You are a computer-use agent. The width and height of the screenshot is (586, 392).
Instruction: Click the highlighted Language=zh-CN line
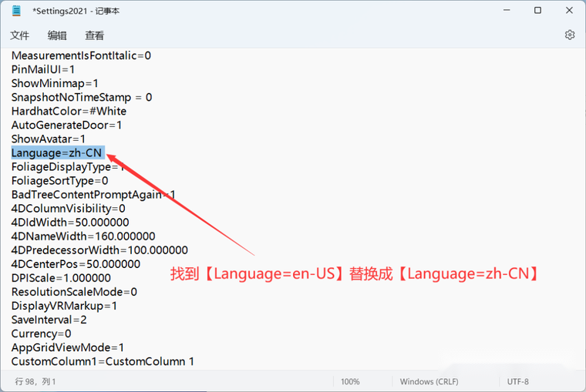[57, 152]
